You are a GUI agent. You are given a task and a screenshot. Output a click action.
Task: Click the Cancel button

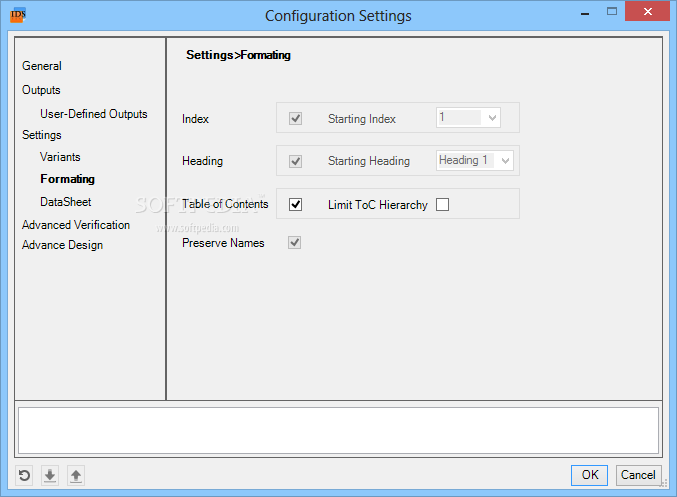(x=637, y=475)
